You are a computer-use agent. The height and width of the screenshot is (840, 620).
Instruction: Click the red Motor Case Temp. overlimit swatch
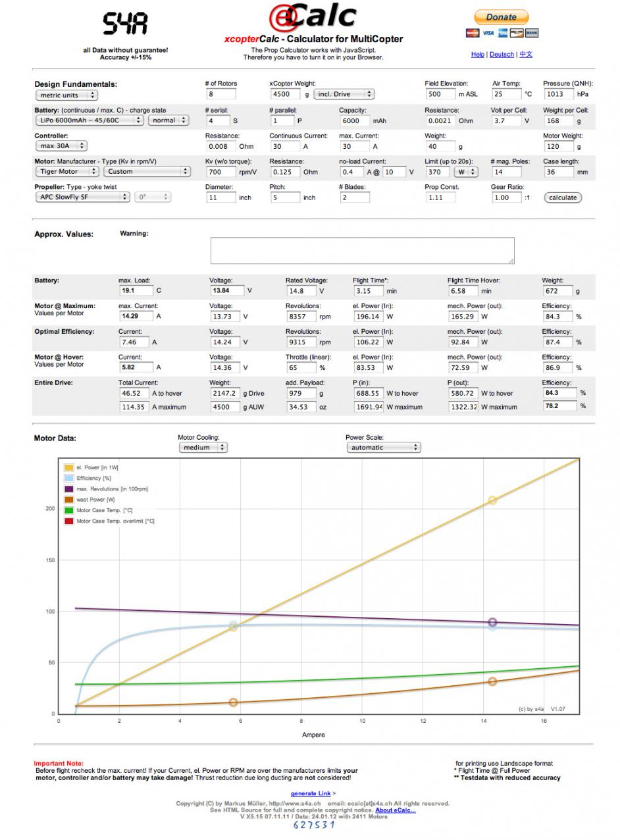click(68, 521)
